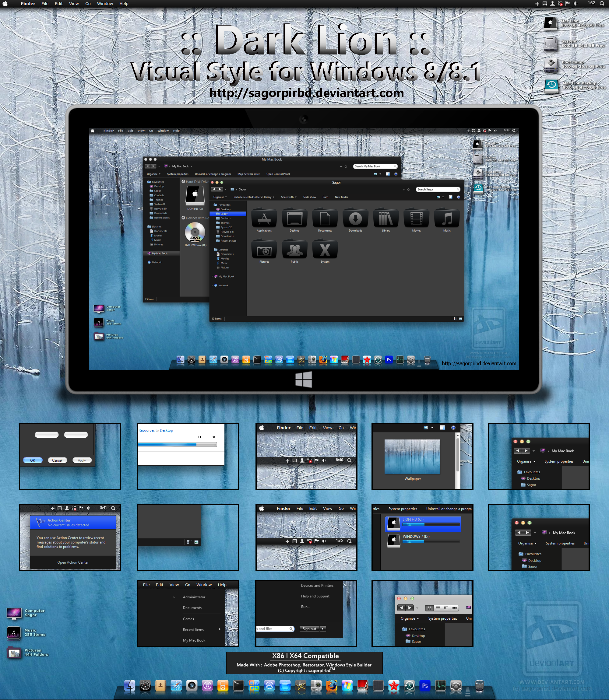Open Activity Monitor graph icon in the large bottom dock

[440, 686]
